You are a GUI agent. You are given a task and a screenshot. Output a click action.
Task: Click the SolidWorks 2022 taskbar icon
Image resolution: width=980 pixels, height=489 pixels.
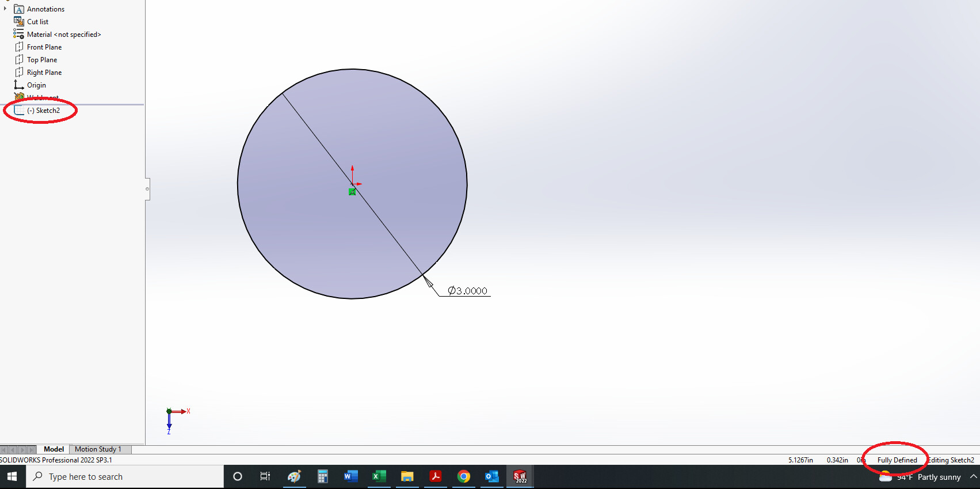520,477
